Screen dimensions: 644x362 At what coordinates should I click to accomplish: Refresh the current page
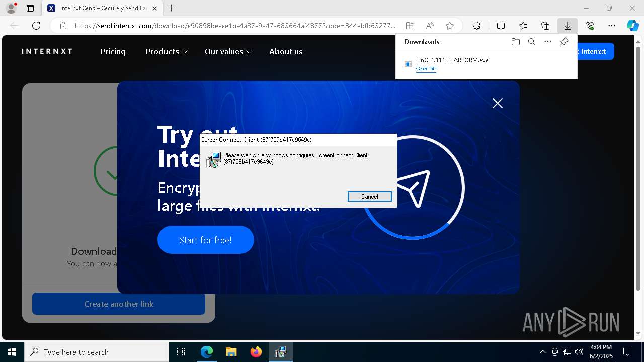pyautogui.click(x=36, y=26)
